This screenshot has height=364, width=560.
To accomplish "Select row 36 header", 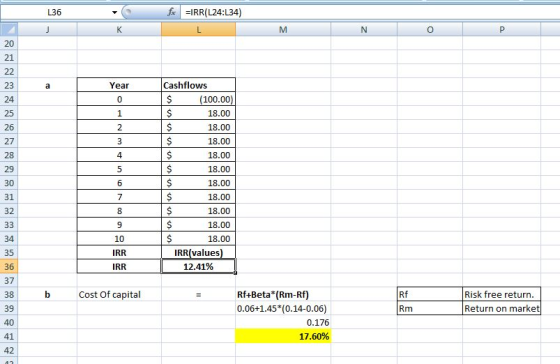I will 9,266.
